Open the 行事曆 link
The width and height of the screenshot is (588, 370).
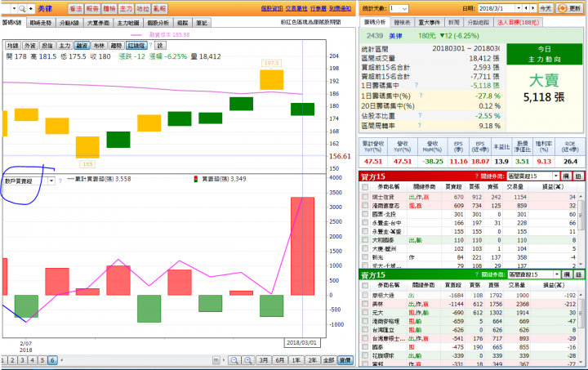318,9
